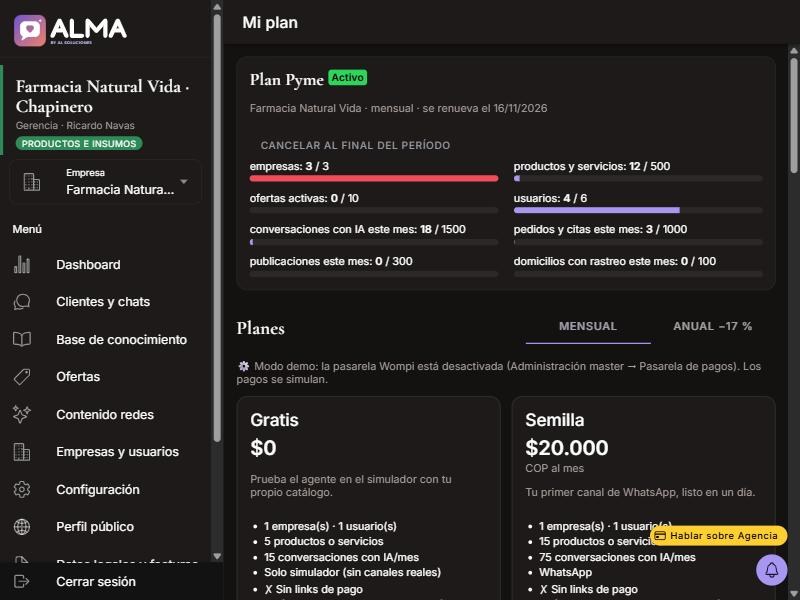Click the Cerrar sesión exit icon
Screen dimensions: 800x600
click(x=21, y=581)
